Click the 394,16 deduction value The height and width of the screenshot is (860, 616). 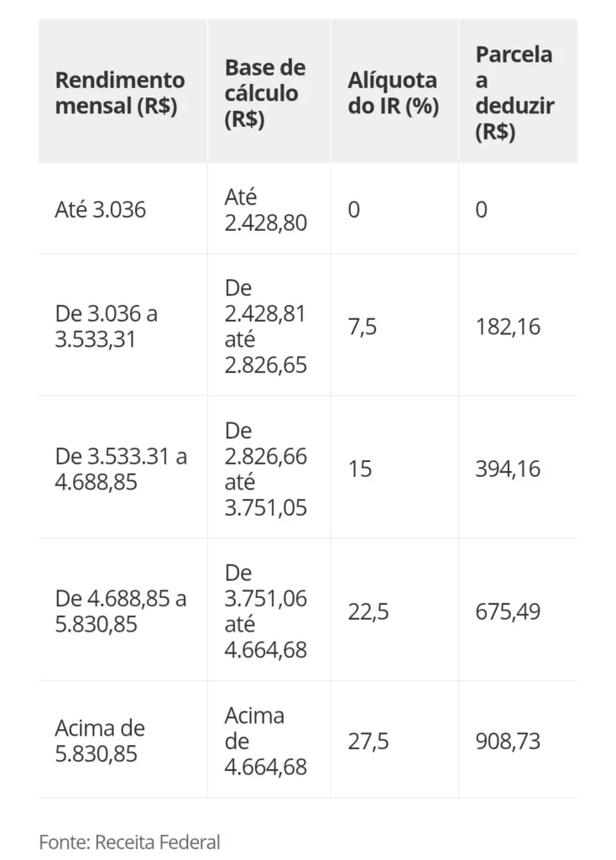(x=508, y=469)
